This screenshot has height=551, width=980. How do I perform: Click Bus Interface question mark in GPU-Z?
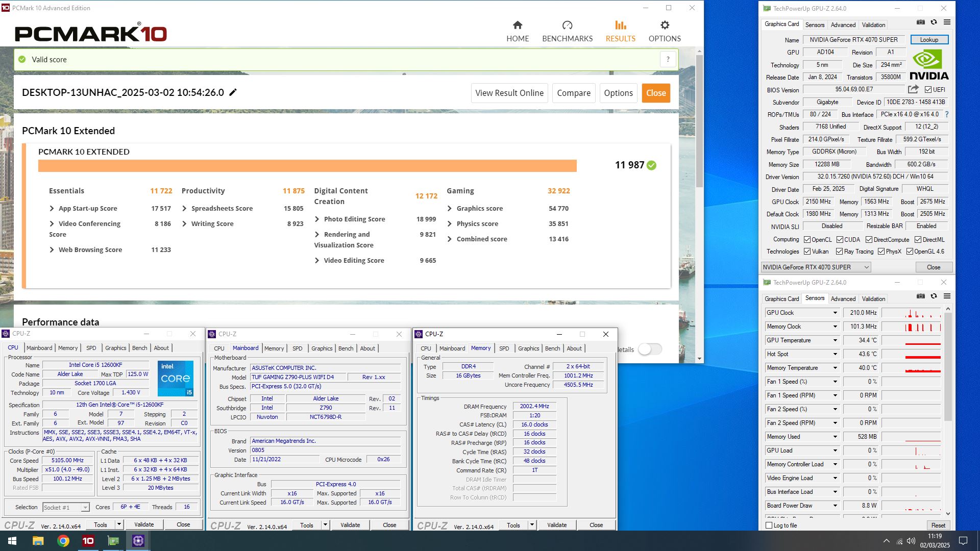point(947,114)
